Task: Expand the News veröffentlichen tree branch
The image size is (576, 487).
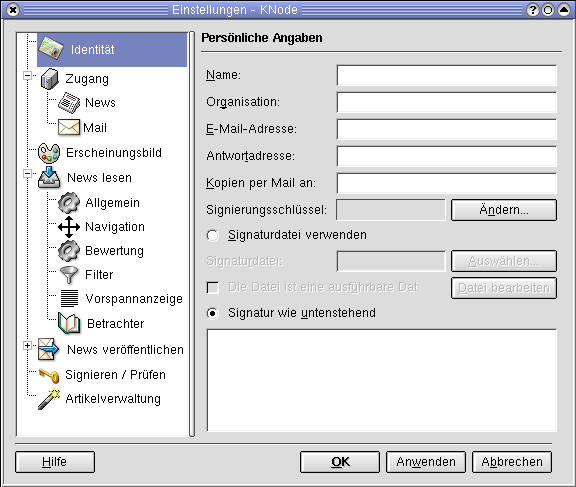Action: coord(28,346)
